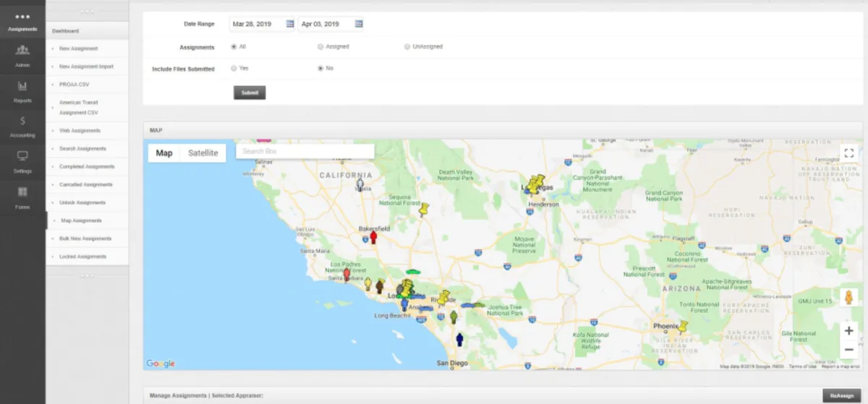
Task: Click the map Search Box field
Action: pyautogui.click(x=305, y=152)
